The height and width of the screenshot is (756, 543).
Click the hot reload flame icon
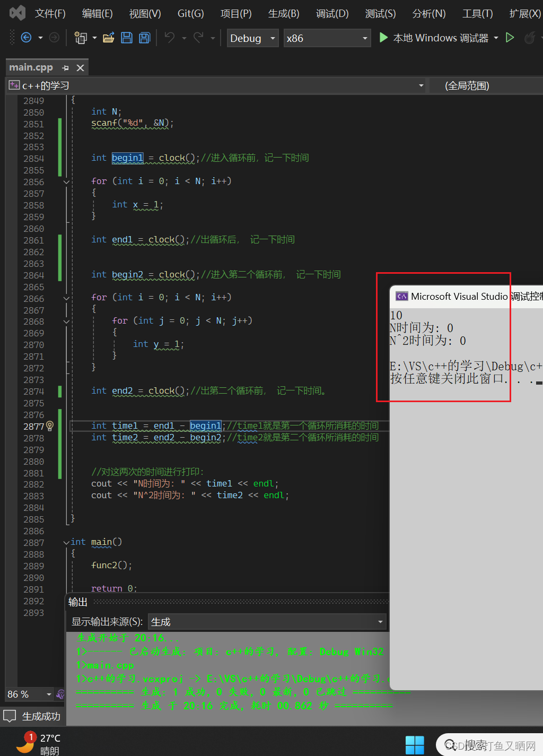pyautogui.click(x=529, y=38)
